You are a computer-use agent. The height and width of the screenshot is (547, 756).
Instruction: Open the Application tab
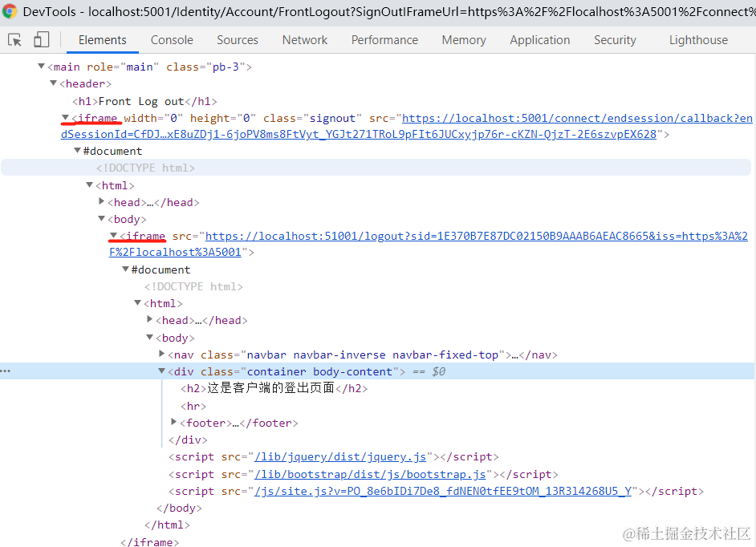[x=539, y=40]
